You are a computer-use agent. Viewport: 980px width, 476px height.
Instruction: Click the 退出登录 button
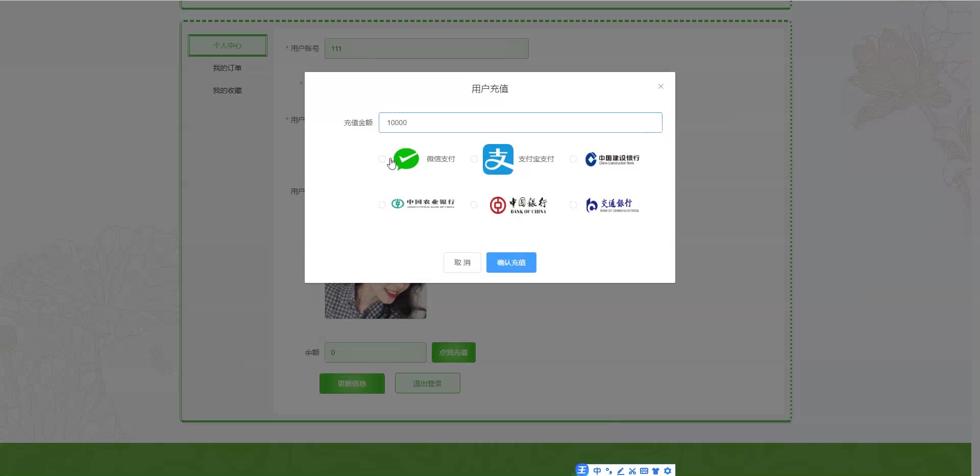(428, 384)
